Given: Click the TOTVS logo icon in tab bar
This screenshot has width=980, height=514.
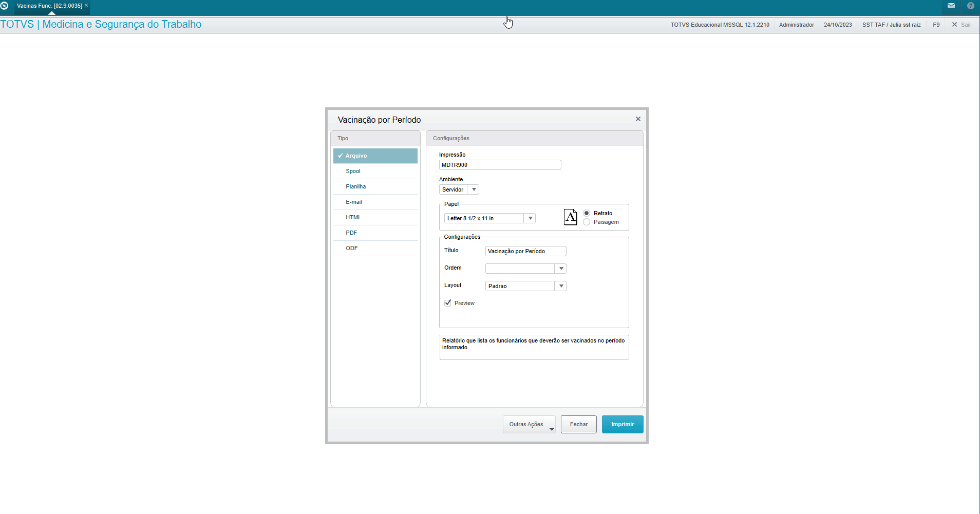Looking at the screenshot, I should click(x=4, y=6).
